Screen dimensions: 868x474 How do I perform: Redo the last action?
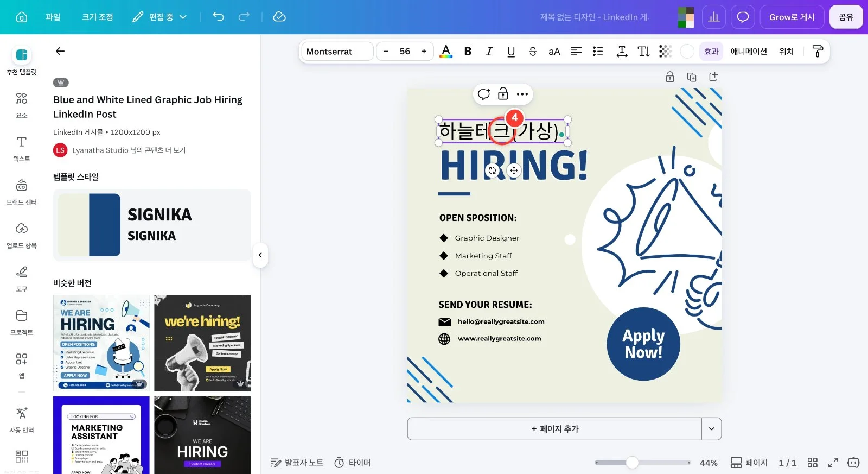coord(244,17)
